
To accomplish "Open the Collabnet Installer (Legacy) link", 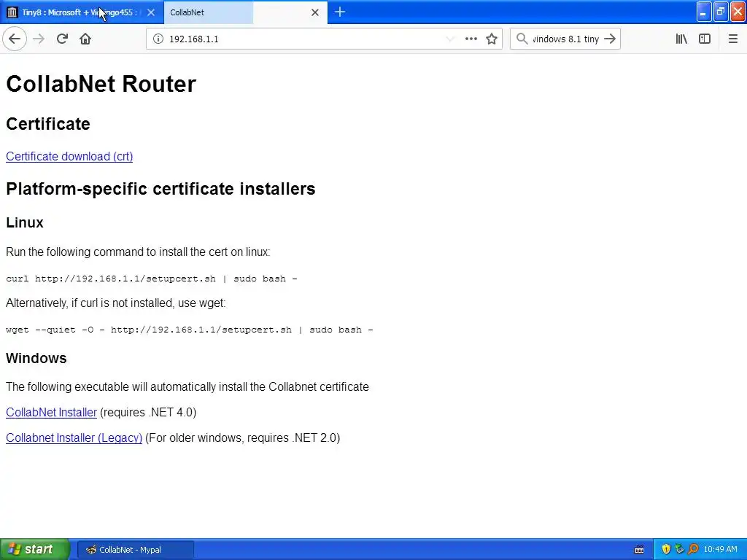I will point(74,437).
